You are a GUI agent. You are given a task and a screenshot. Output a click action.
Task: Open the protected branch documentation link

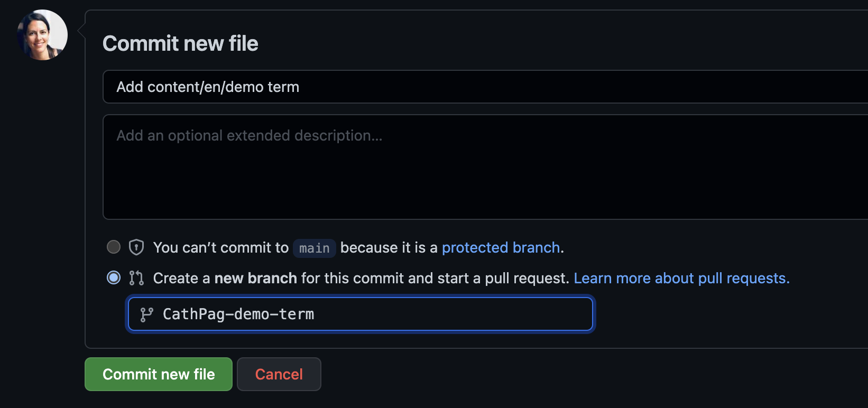click(501, 247)
